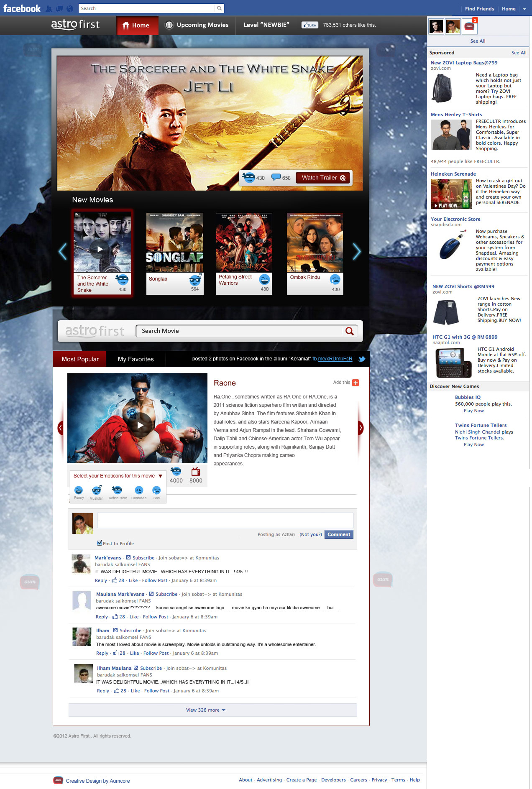532x789 pixels.
Task: Click the Heineken Serenade PLAY NOW thumbnail
Action: [x=451, y=194]
